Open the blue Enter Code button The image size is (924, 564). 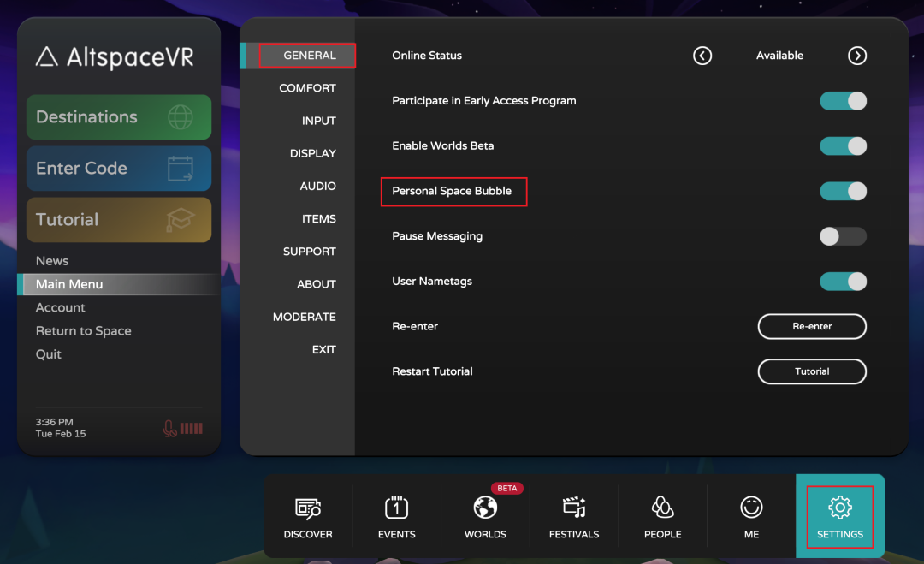pyautogui.click(x=118, y=168)
